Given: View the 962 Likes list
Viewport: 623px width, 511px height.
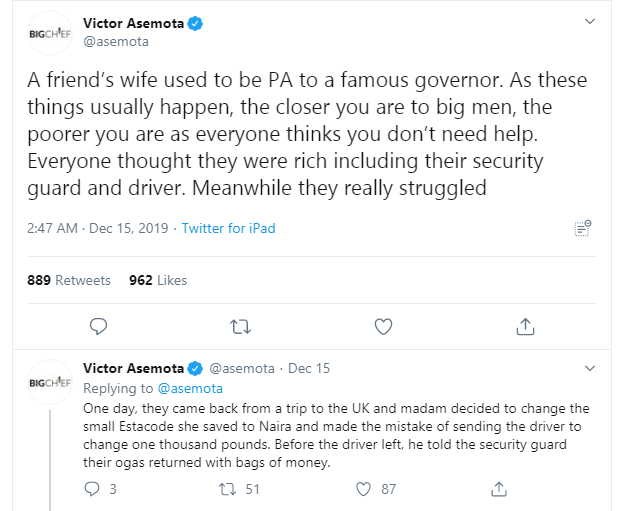Looking at the screenshot, I should click(x=158, y=280).
